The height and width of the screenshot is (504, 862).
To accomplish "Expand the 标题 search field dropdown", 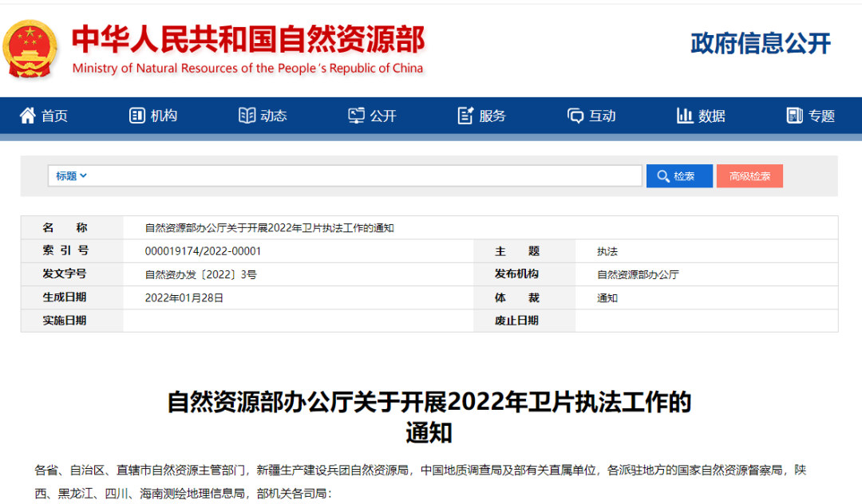I will (x=71, y=176).
